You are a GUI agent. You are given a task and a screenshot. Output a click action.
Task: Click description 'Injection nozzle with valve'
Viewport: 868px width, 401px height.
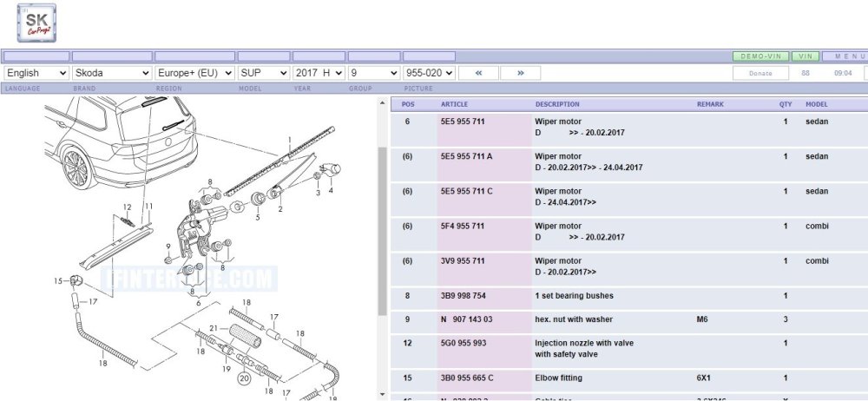point(584,343)
